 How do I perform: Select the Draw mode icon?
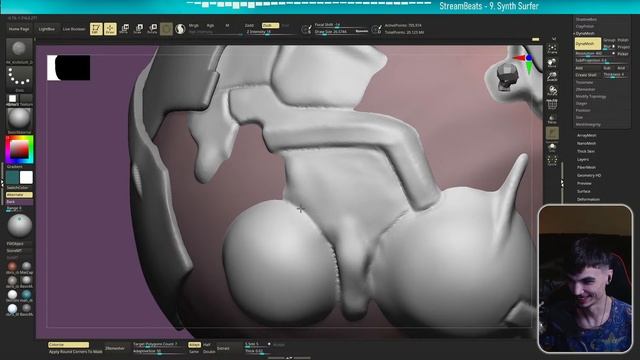[110, 29]
